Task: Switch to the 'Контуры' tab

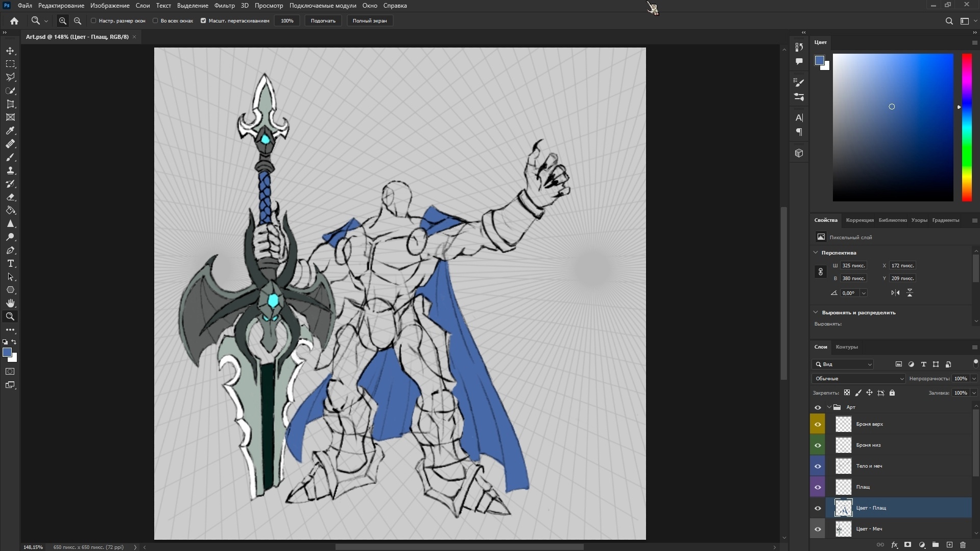Action: coord(846,347)
